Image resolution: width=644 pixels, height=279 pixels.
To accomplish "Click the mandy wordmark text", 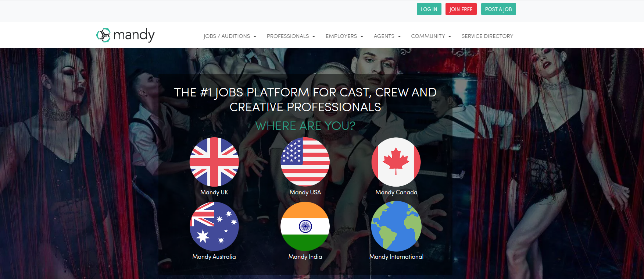I will [134, 35].
